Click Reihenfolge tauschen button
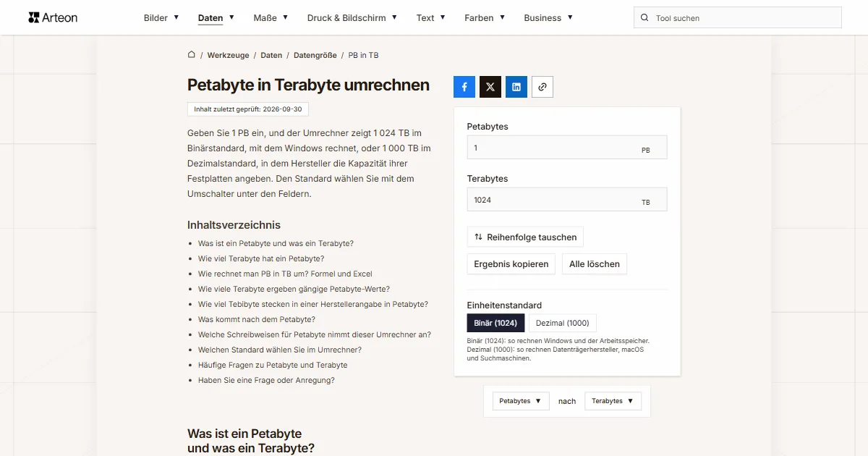The width and height of the screenshot is (868, 456). pos(525,237)
